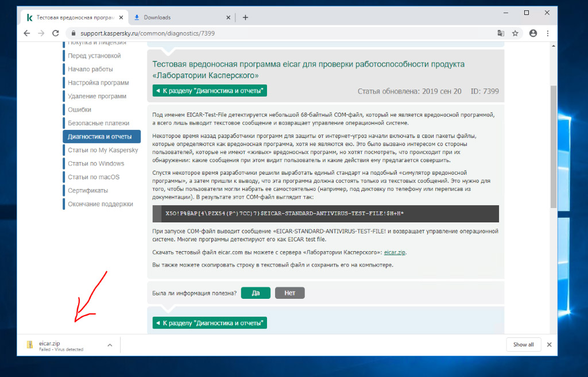588x377 pixels.
Task: Click the scrollbar up arrow
Action: [554, 46]
